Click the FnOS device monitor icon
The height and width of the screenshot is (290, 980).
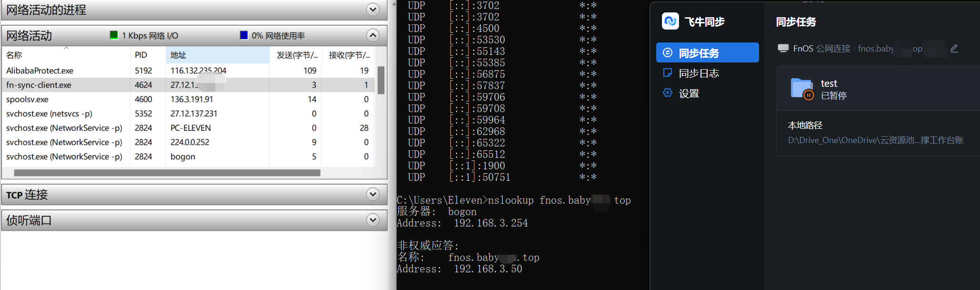click(783, 48)
